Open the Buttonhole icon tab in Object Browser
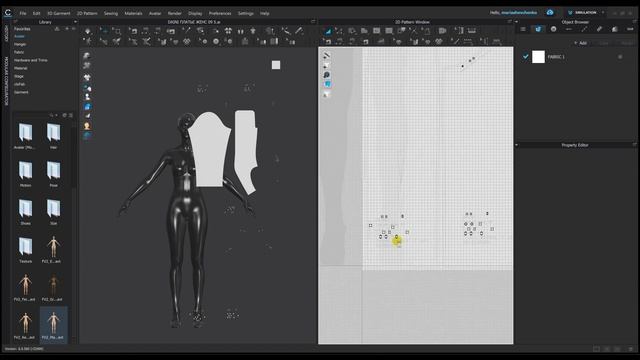640x360 pixels. pyautogui.click(x=569, y=29)
